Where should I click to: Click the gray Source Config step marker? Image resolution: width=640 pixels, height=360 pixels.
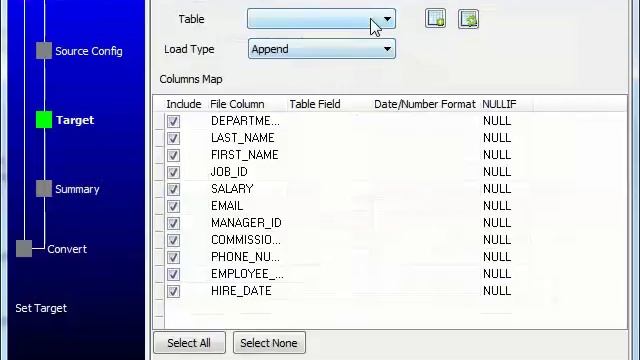44,51
